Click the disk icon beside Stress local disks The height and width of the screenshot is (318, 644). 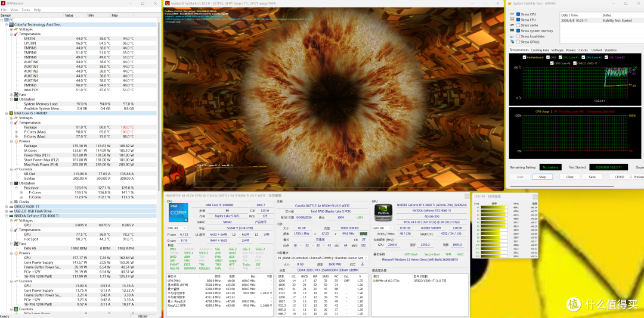(x=512, y=36)
